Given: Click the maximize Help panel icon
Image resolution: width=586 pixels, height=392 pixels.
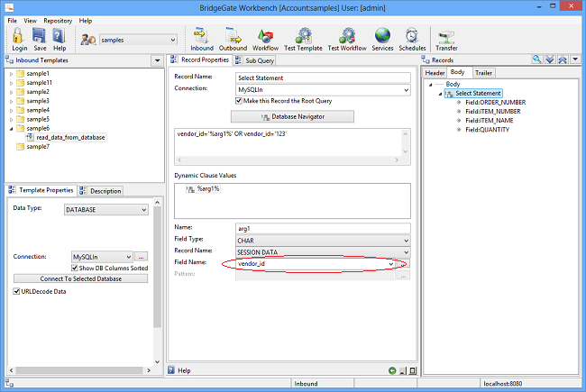Looking at the screenshot, I should tap(413, 370).
